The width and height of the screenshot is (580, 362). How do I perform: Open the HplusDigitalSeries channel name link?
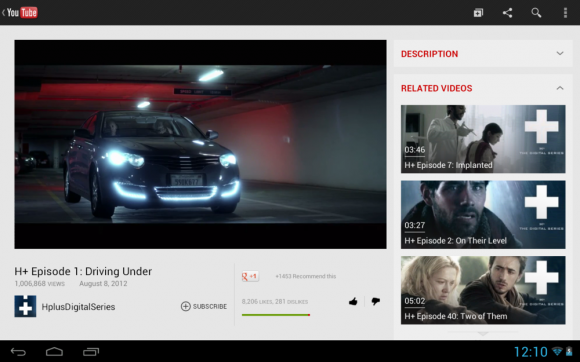tap(78, 307)
